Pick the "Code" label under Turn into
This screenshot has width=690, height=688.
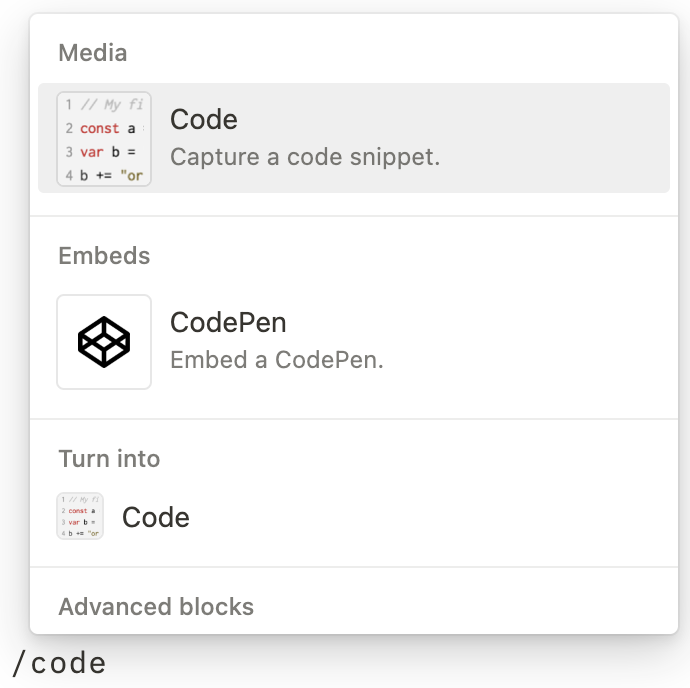click(156, 517)
